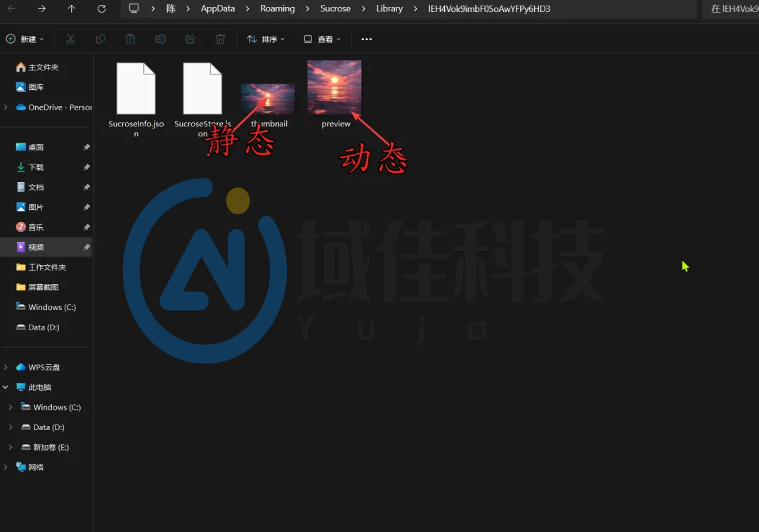Open 主文件夹 (Home) in sidebar
This screenshot has width=759, height=532.
point(37,67)
